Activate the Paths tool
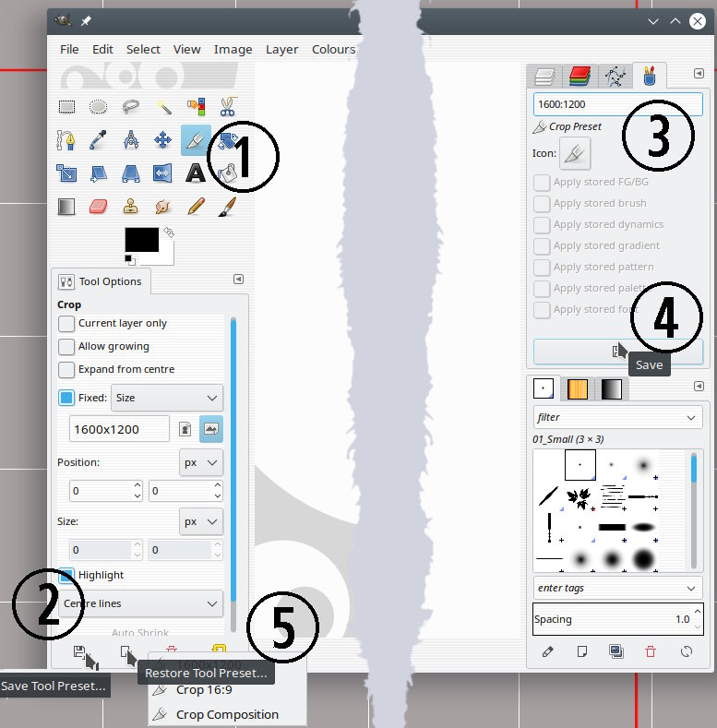This screenshot has width=717, height=728. 66,140
